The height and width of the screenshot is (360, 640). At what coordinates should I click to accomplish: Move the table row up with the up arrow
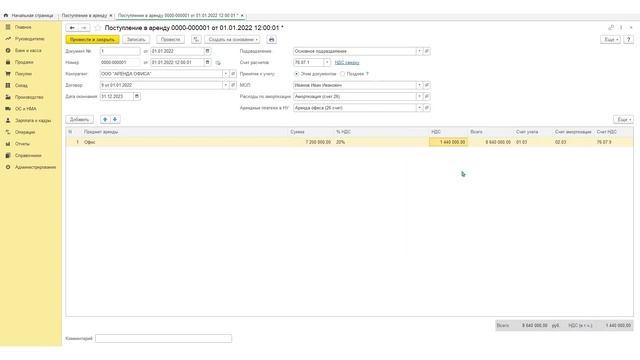105,120
